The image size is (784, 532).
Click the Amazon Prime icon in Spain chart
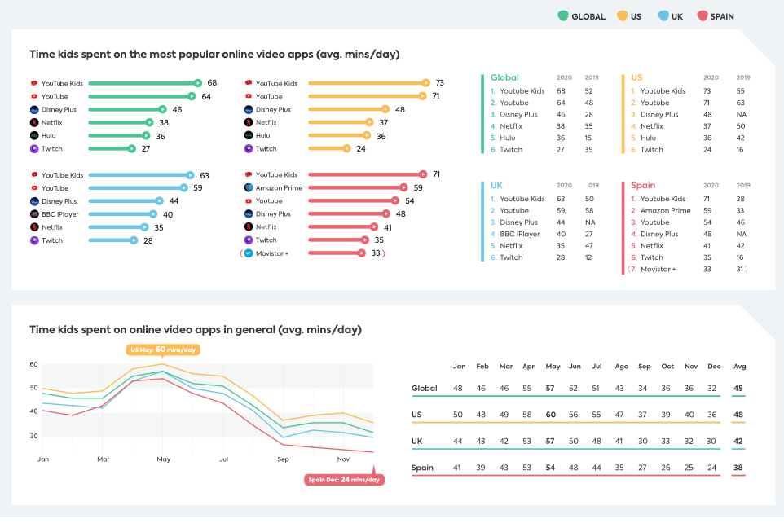tap(249, 187)
